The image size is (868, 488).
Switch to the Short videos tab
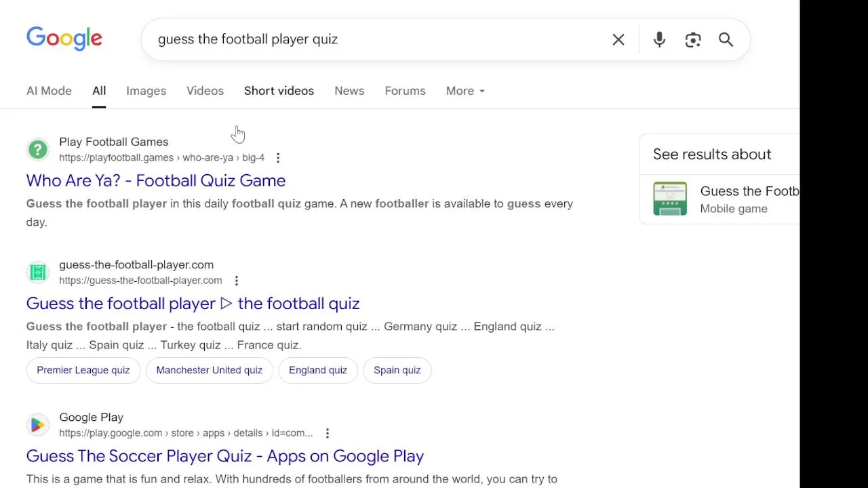click(x=279, y=91)
